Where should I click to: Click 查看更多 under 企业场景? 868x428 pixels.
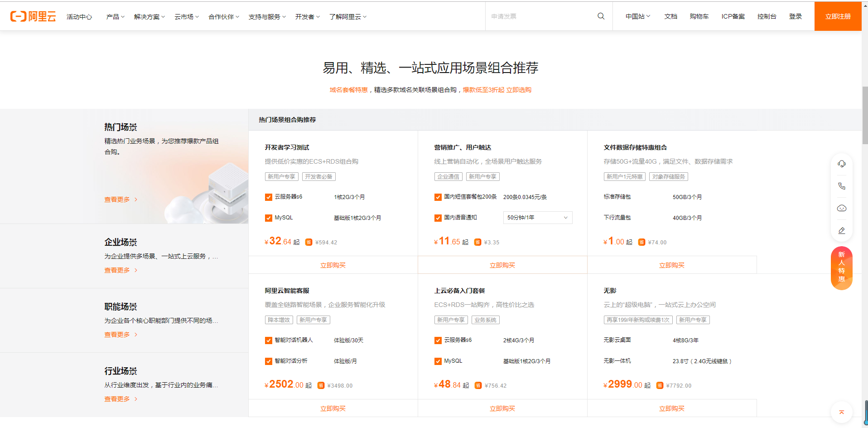click(121, 270)
